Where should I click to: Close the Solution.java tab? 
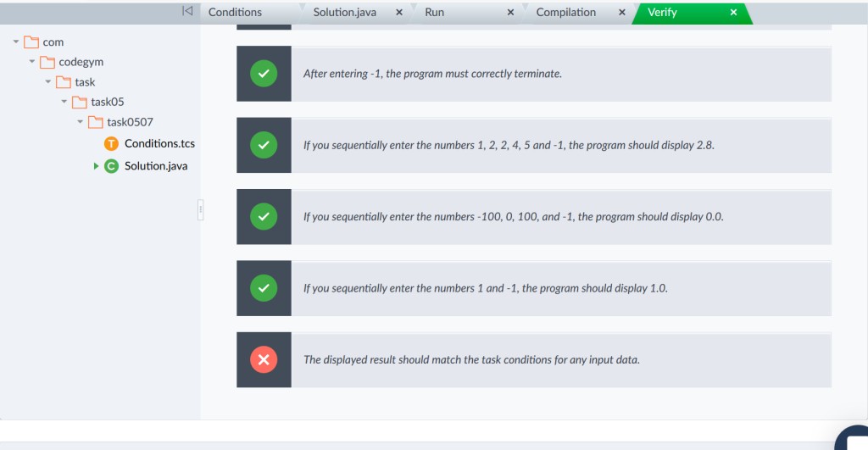pyautogui.click(x=399, y=12)
